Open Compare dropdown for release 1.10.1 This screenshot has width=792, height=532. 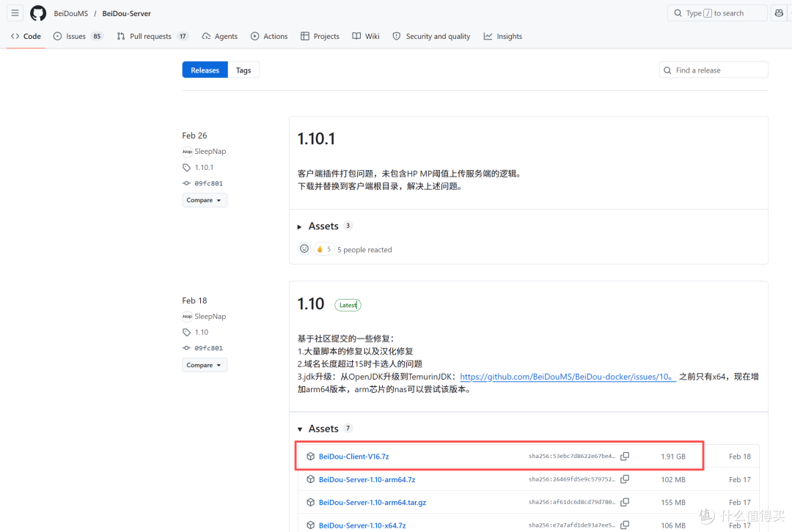[x=205, y=200]
